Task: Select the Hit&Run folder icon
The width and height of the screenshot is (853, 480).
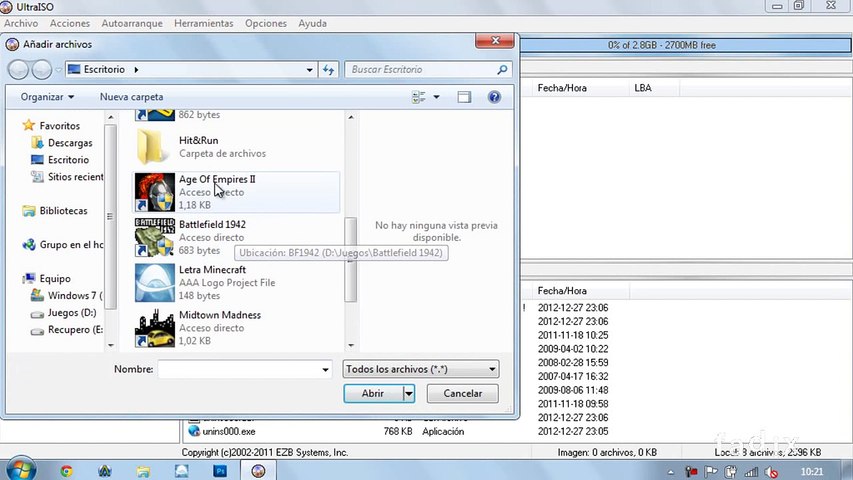Action: pos(152,146)
